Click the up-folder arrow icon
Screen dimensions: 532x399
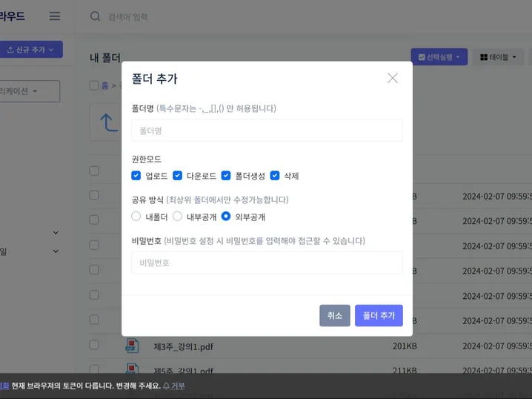point(109,122)
